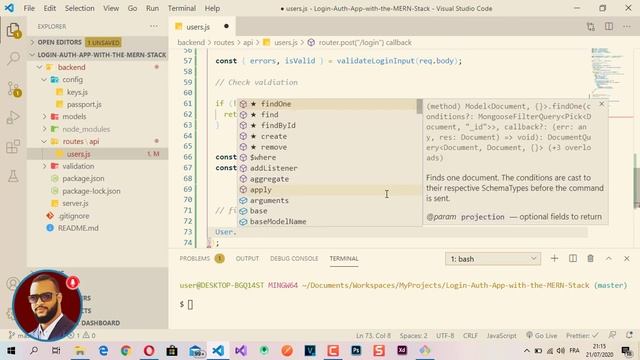The image size is (640, 360).
Task: Select findById autocomplete suggestion
Action: click(327, 125)
